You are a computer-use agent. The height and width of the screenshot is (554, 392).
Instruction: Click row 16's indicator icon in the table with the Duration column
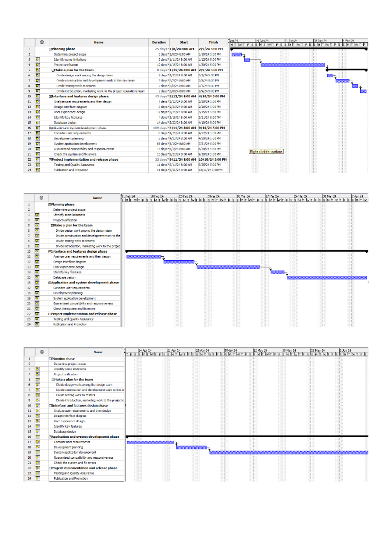(37, 128)
